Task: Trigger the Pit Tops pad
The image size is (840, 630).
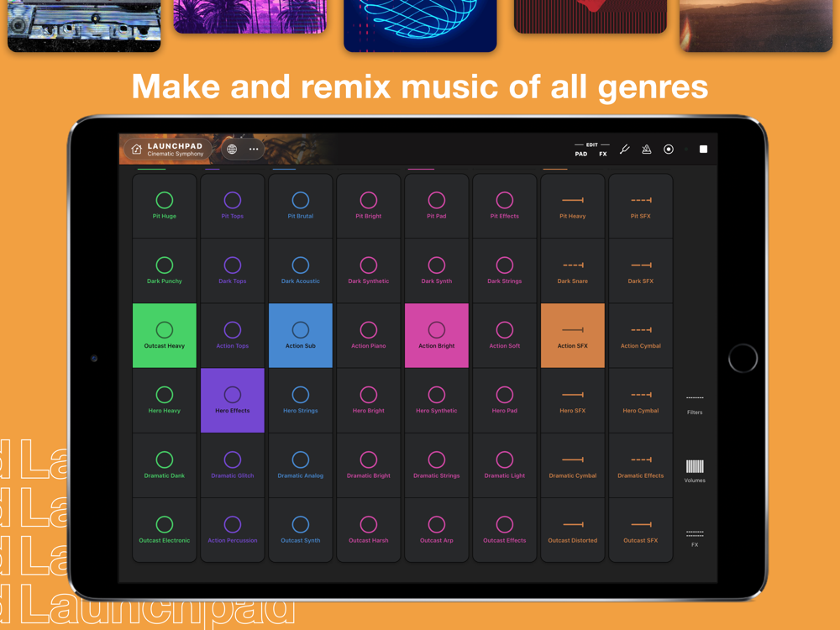Action: click(233, 206)
